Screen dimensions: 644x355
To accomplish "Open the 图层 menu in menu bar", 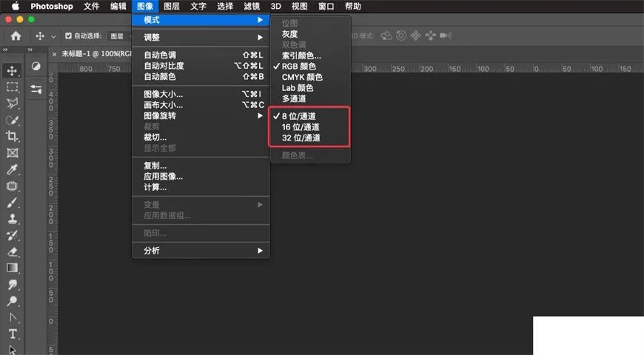I will [171, 6].
